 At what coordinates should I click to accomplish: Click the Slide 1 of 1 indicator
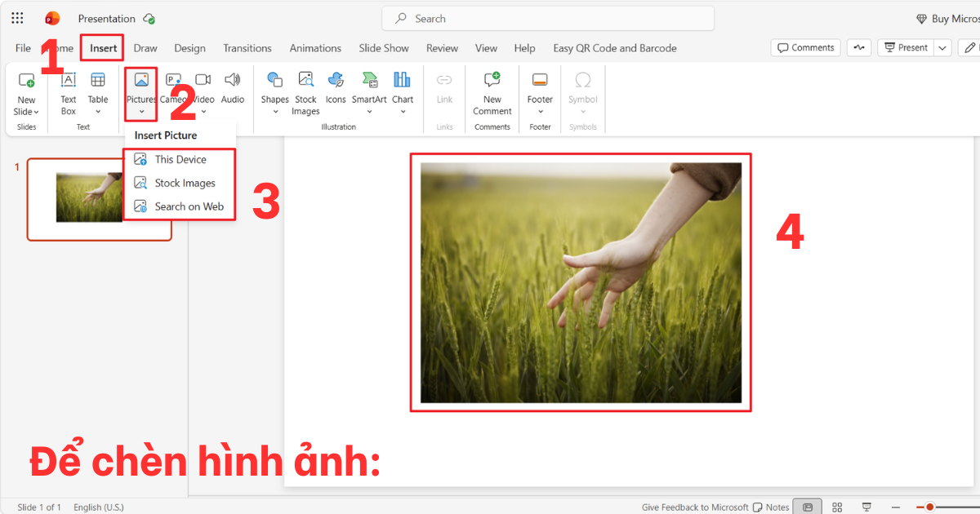click(39, 507)
